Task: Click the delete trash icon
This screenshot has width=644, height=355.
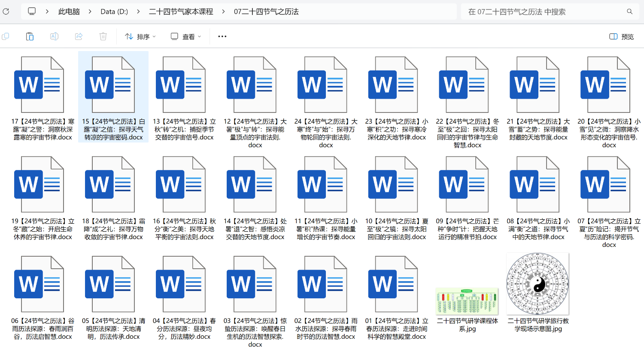Action: pos(103,36)
